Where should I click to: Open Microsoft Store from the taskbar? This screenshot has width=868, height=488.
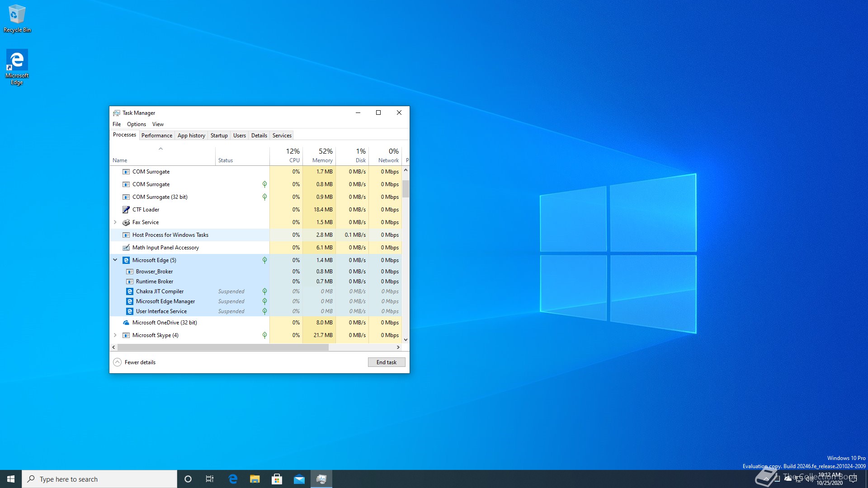[277, 479]
